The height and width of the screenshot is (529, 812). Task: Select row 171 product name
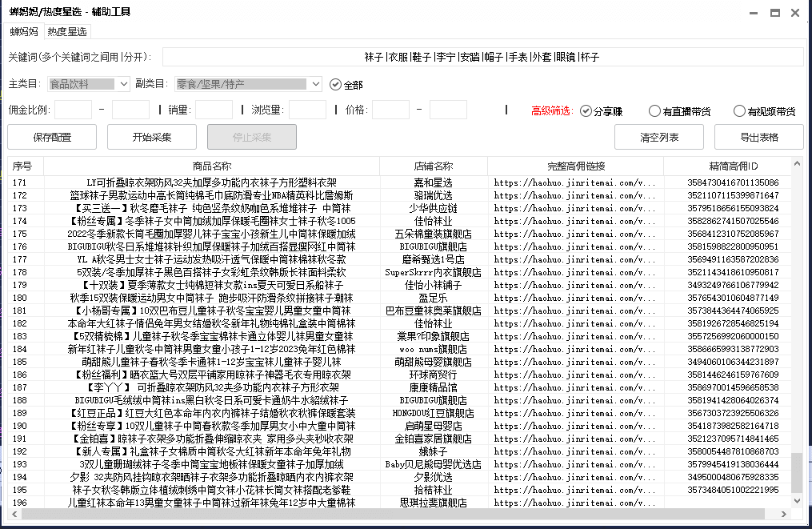pos(211,182)
